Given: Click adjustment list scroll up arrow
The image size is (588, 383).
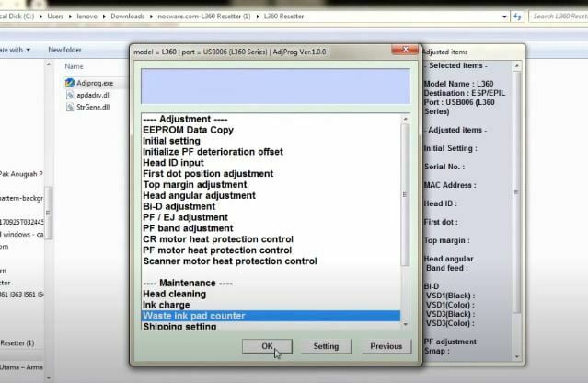Looking at the screenshot, I should [405, 119].
